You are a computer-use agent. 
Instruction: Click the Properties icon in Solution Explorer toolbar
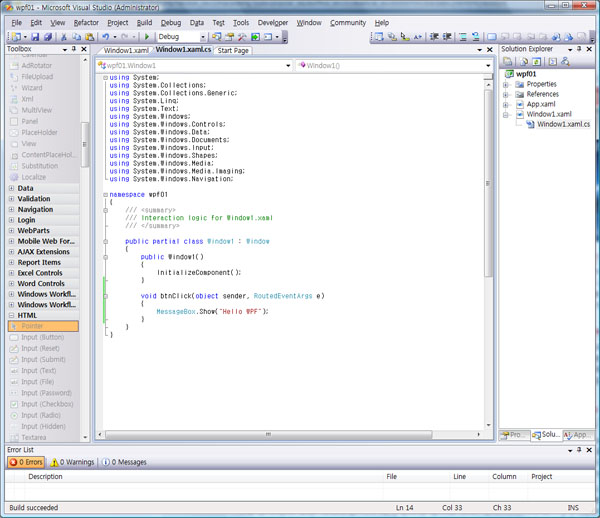coord(508,62)
